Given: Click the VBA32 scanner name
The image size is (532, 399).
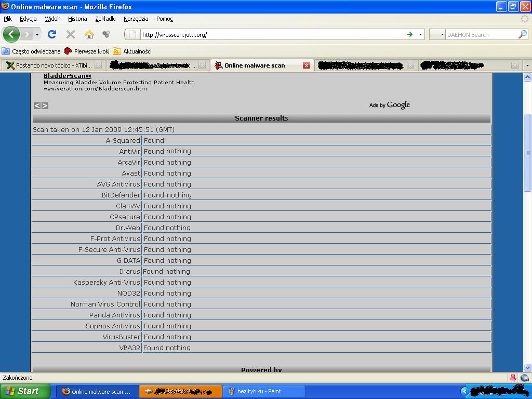Looking at the screenshot, I should [129, 348].
